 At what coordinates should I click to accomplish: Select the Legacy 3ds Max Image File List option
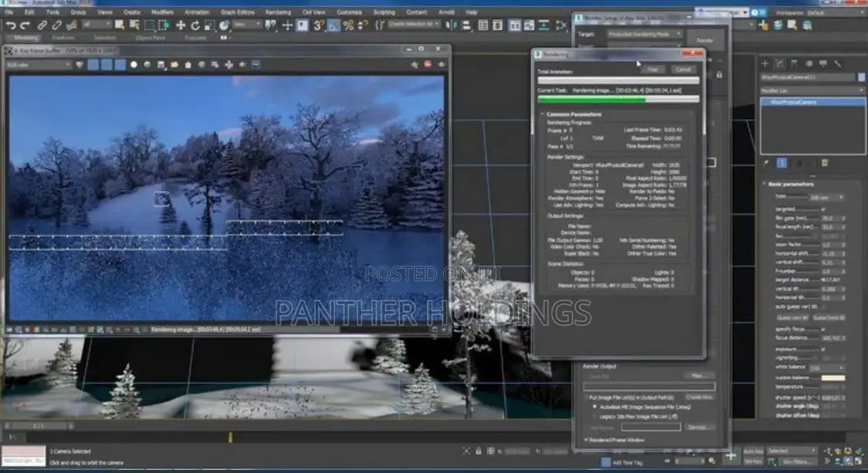pyautogui.click(x=594, y=416)
